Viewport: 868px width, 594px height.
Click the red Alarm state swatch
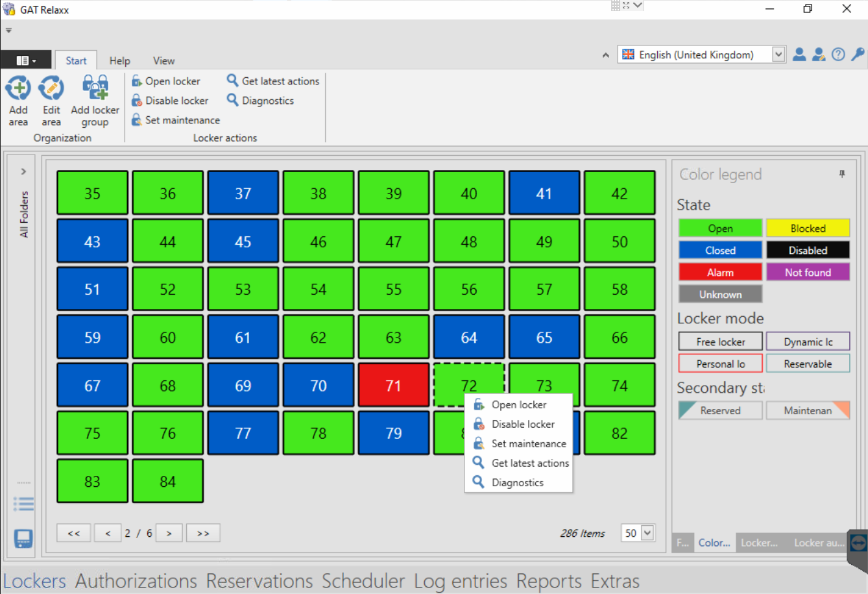pyautogui.click(x=720, y=272)
